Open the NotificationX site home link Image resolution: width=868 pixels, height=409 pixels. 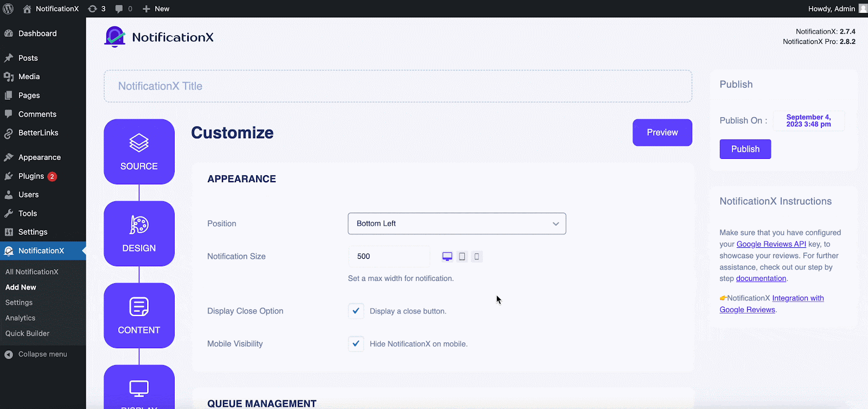51,9
